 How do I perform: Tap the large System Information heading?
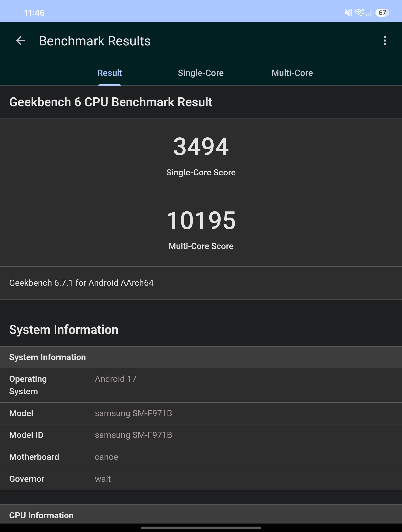tap(64, 329)
